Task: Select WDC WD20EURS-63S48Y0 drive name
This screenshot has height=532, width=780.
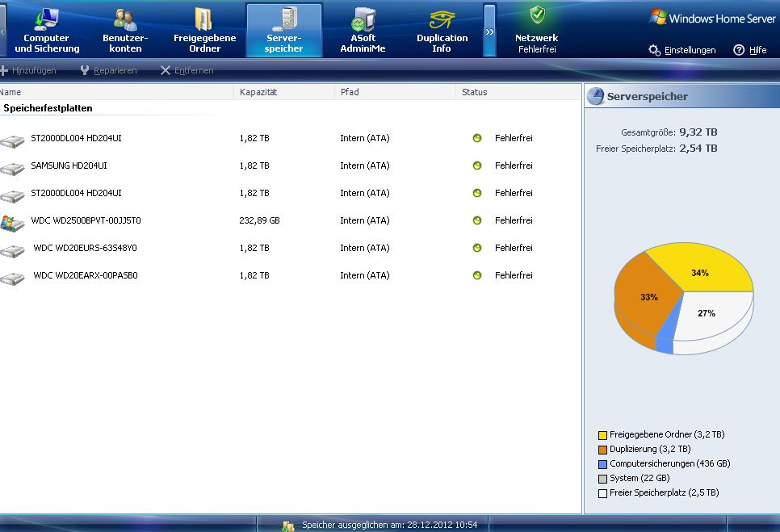Action: [85, 248]
